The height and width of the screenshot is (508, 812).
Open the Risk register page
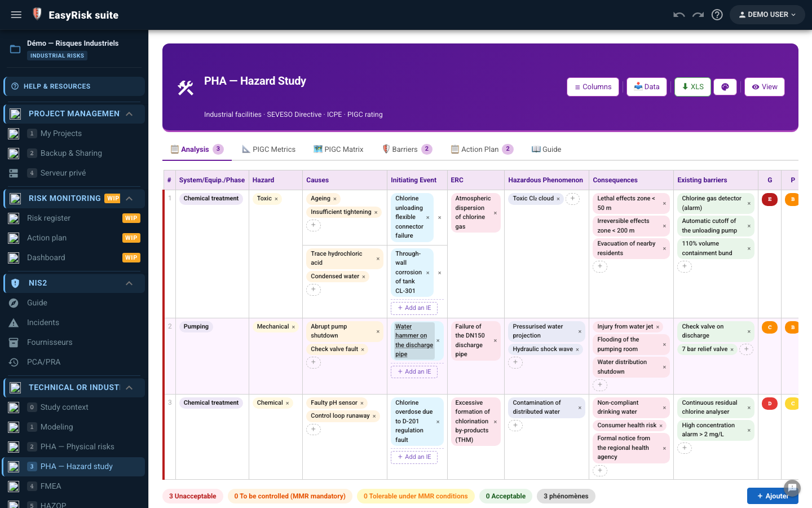pyautogui.click(x=74, y=218)
